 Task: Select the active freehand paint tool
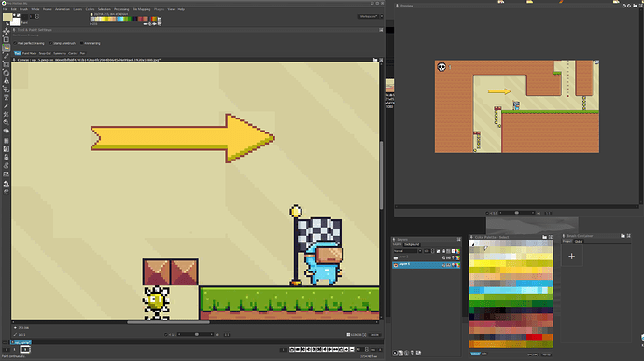pyautogui.click(x=7, y=49)
